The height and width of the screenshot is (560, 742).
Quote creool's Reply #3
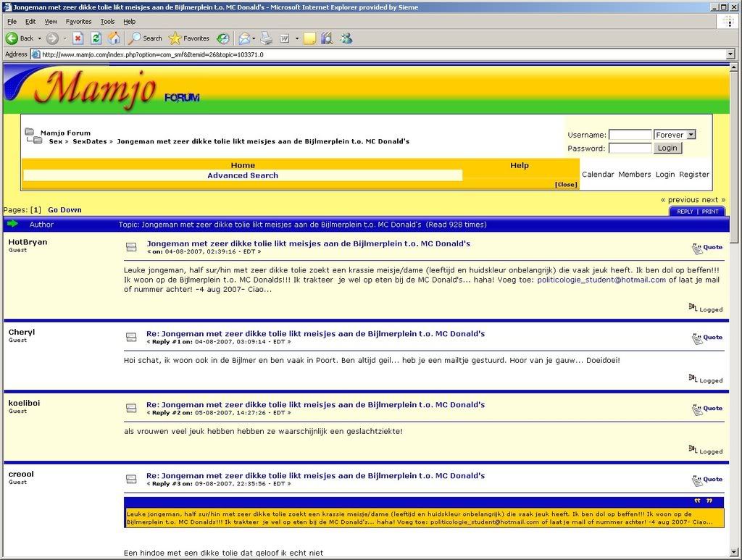click(x=707, y=480)
